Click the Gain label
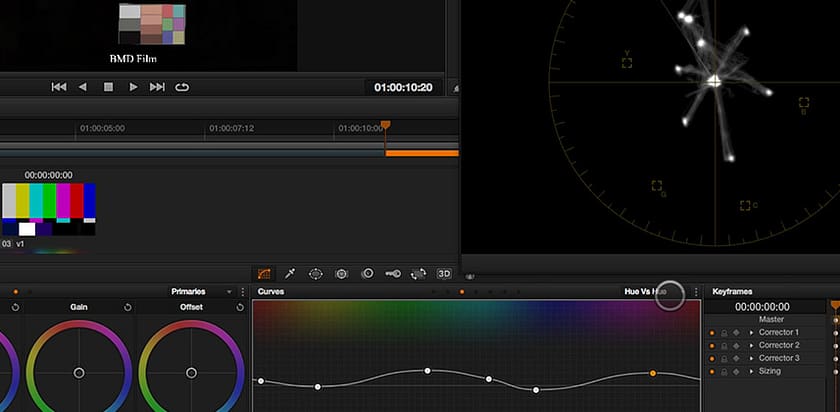The image size is (840, 412). [79, 307]
